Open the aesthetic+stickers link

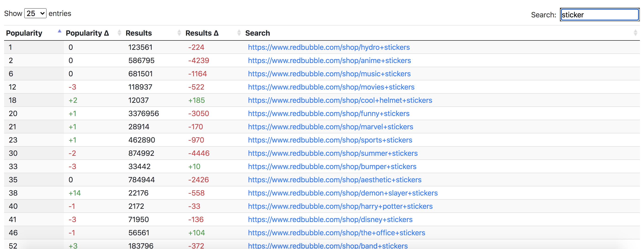pyautogui.click(x=335, y=180)
